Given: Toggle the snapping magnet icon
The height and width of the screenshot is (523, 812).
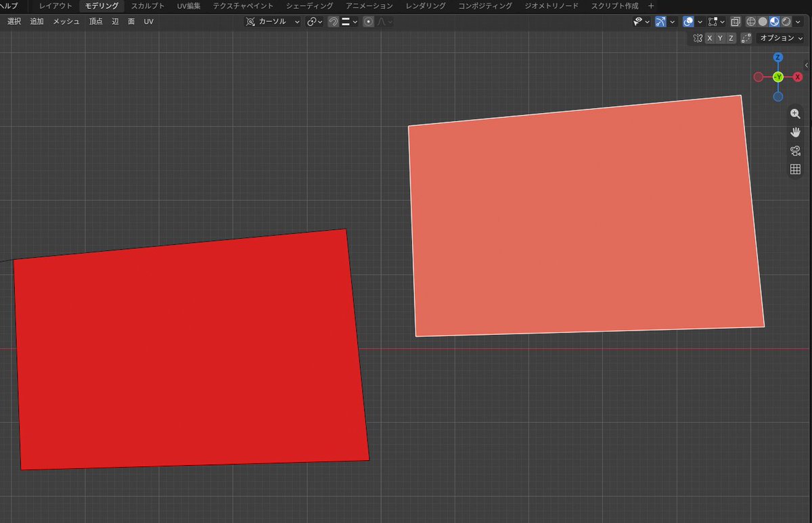Looking at the screenshot, I should click(x=334, y=22).
